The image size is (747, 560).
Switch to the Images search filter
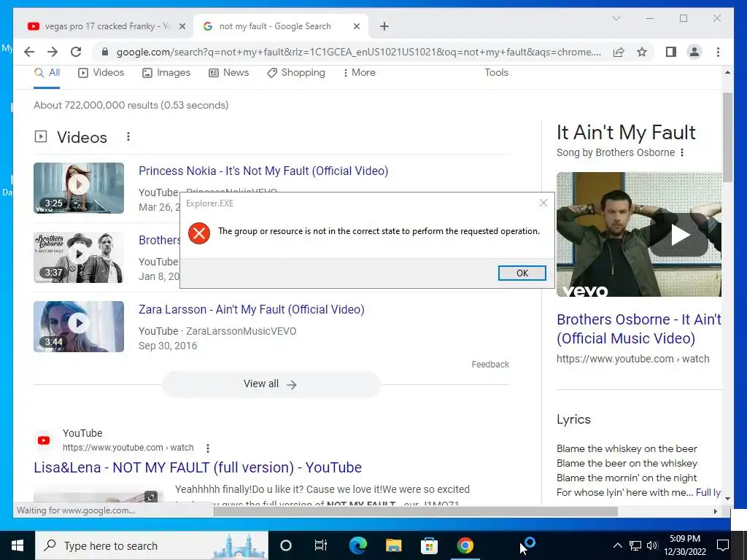pos(166,73)
